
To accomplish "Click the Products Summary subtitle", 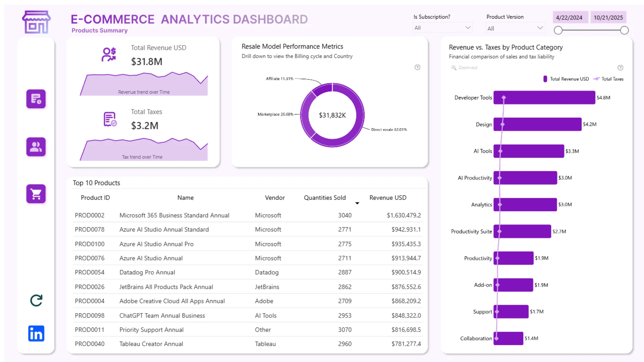I will coord(100,31).
